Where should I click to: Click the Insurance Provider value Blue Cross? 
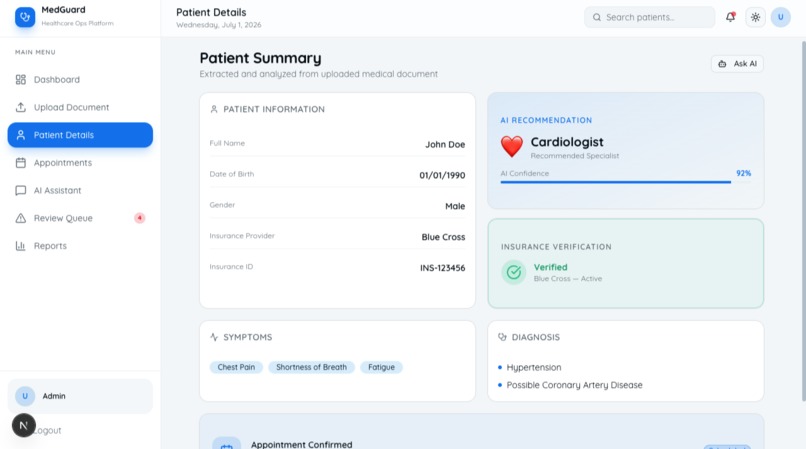[443, 237]
